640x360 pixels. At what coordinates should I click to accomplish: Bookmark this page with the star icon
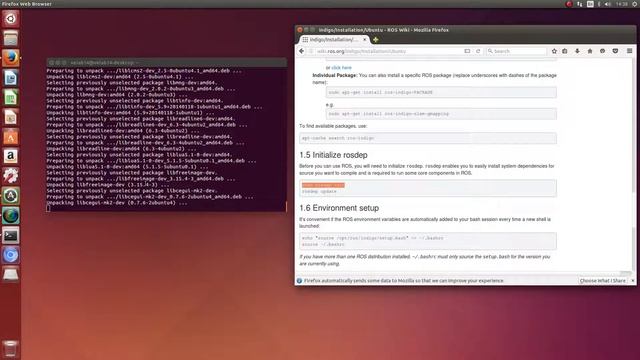tap(554, 51)
